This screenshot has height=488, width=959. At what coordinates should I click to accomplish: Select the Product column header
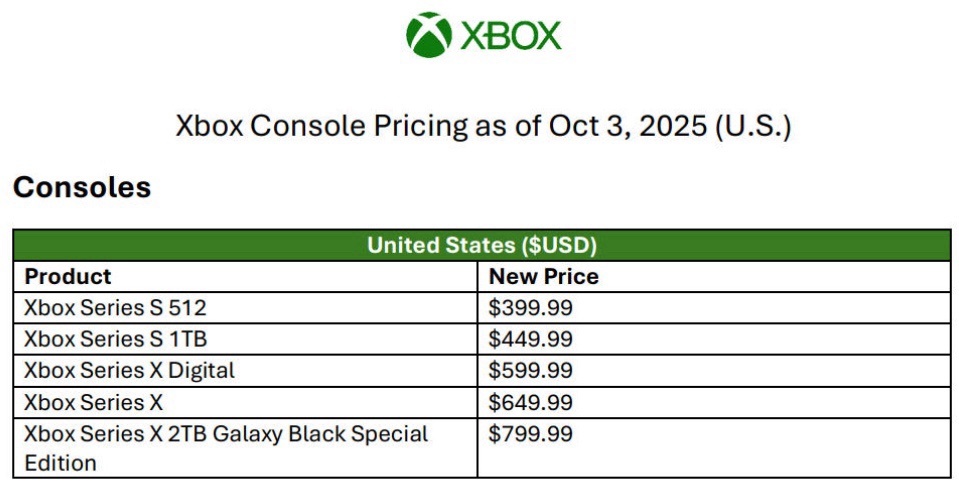point(245,276)
